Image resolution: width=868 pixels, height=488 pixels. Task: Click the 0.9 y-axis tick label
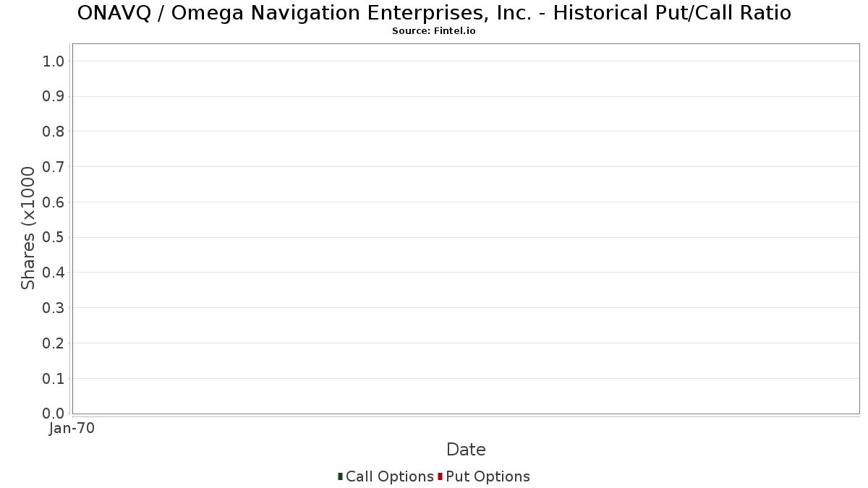pos(54,97)
